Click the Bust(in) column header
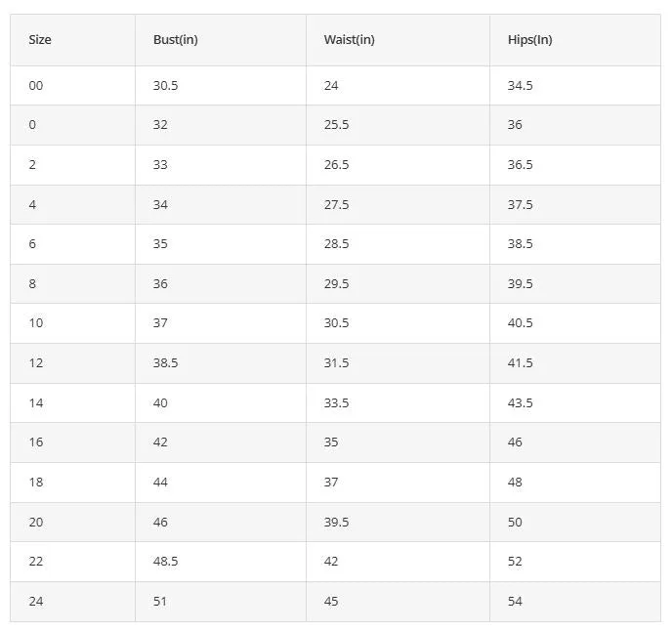This screenshot has height=631, width=672. 175,39
